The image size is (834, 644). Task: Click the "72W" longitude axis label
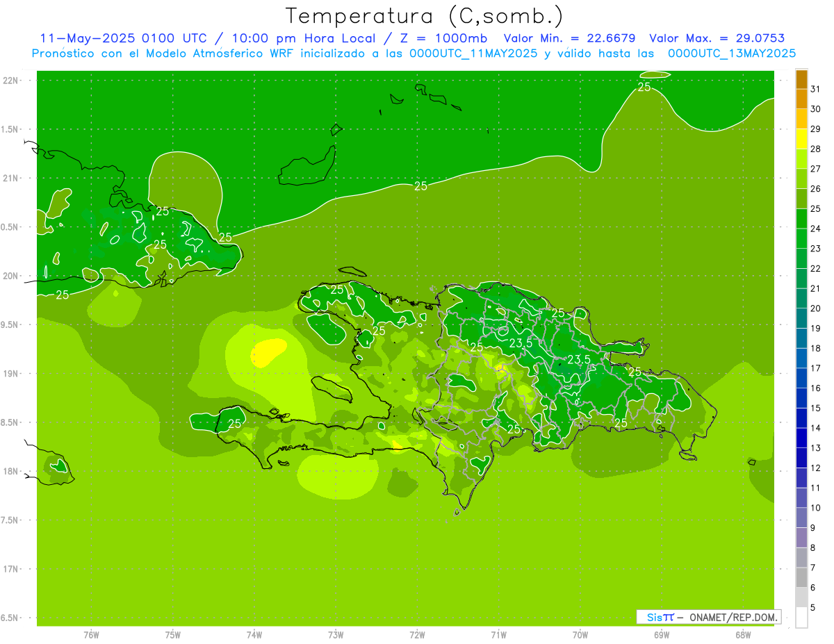[417, 635]
